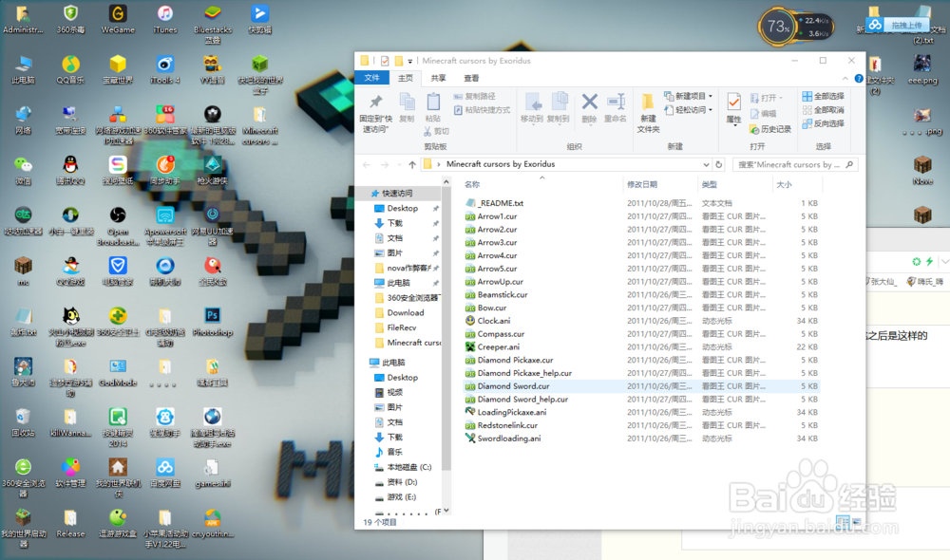950x560 pixels.
Task: Choose 复制路径 copy path in ribbon
Action: (x=474, y=96)
